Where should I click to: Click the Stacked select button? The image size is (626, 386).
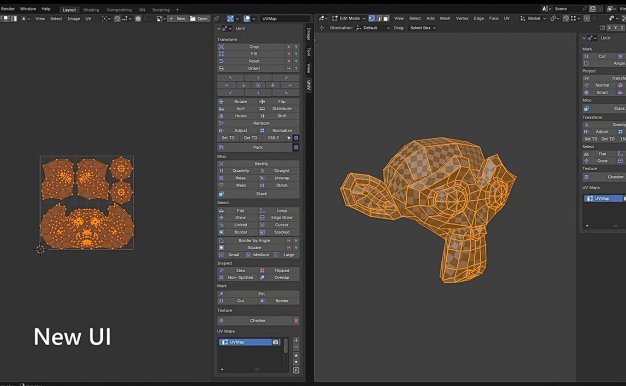[279, 232]
